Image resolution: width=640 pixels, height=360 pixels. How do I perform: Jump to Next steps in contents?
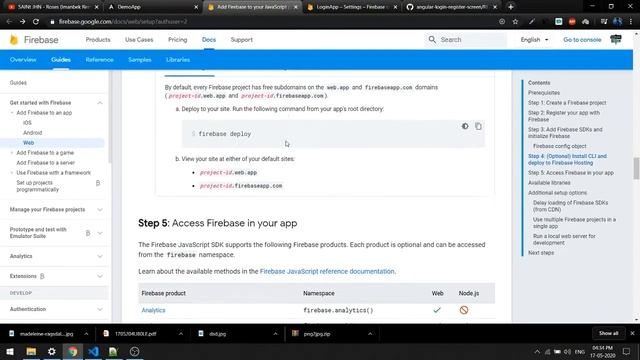coord(541,253)
